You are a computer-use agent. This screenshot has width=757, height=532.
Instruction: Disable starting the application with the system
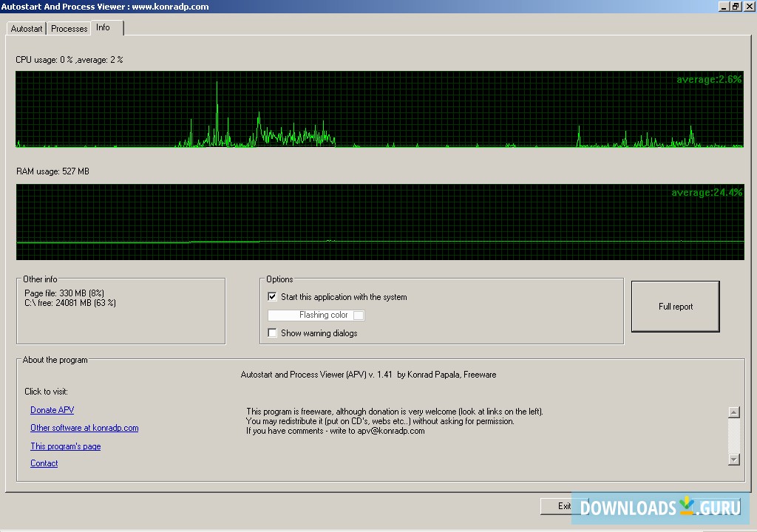coord(273,296)
